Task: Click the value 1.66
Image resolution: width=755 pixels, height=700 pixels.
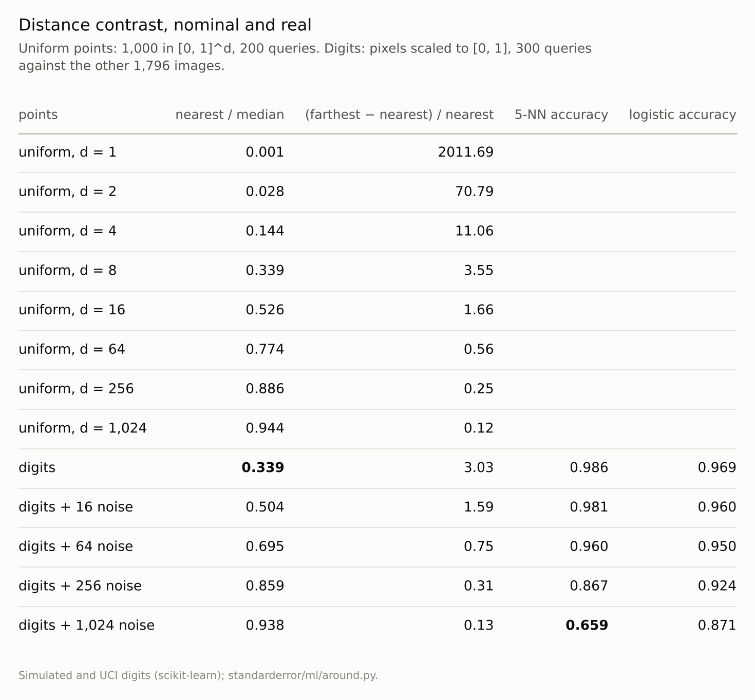Action: (x=479, y=310)
